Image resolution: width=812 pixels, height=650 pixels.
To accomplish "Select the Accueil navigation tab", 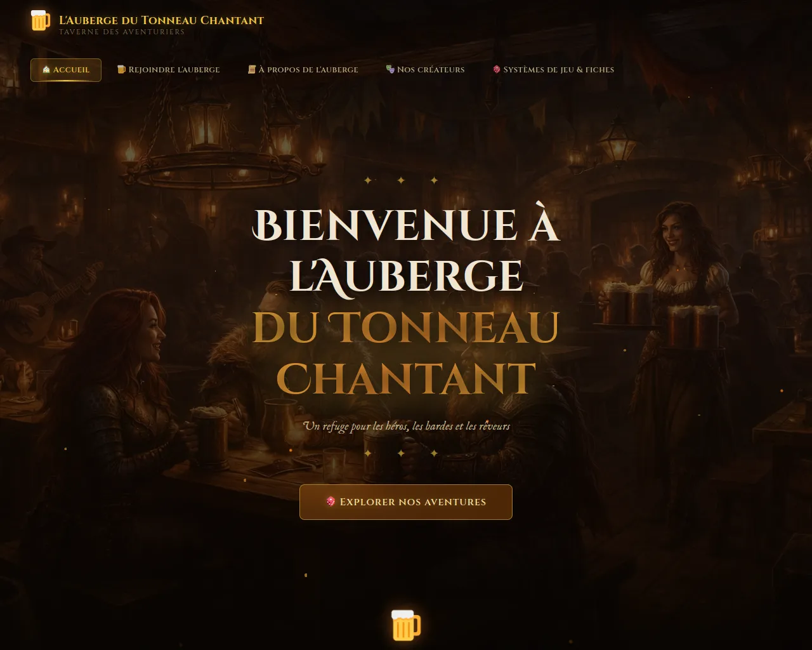I will click(x=66, y=70).
